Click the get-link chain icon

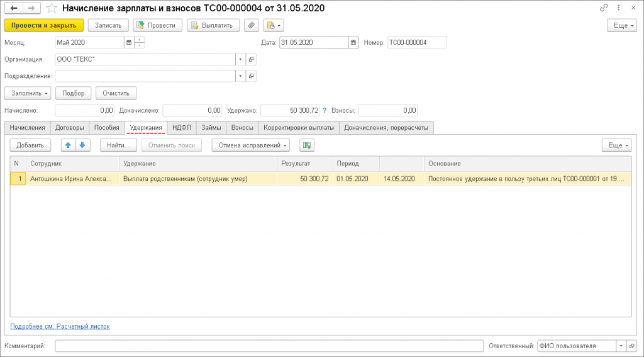click(x=604, y=8)
